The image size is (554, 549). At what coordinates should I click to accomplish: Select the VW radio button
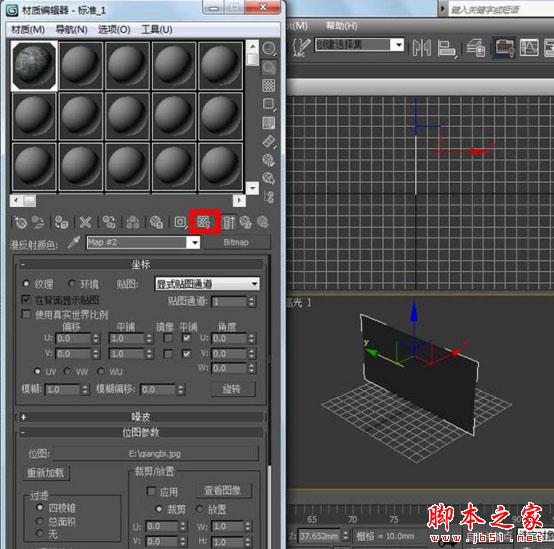click(x=67, y=371)
